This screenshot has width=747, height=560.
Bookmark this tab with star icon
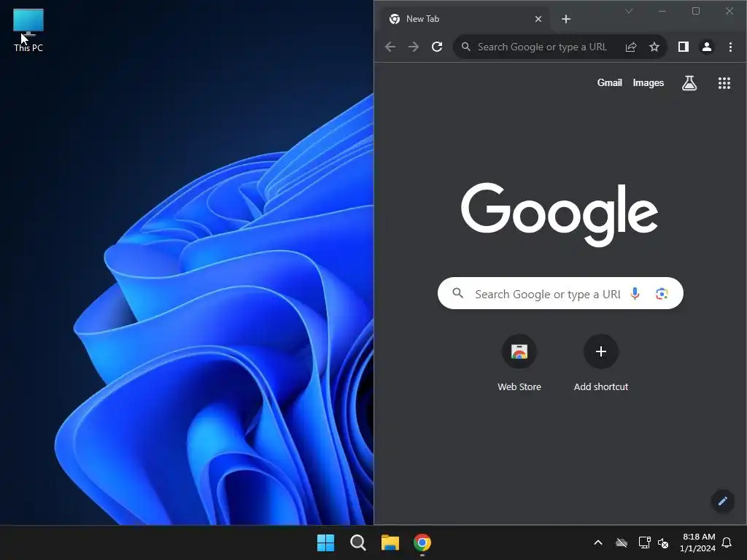654,47
